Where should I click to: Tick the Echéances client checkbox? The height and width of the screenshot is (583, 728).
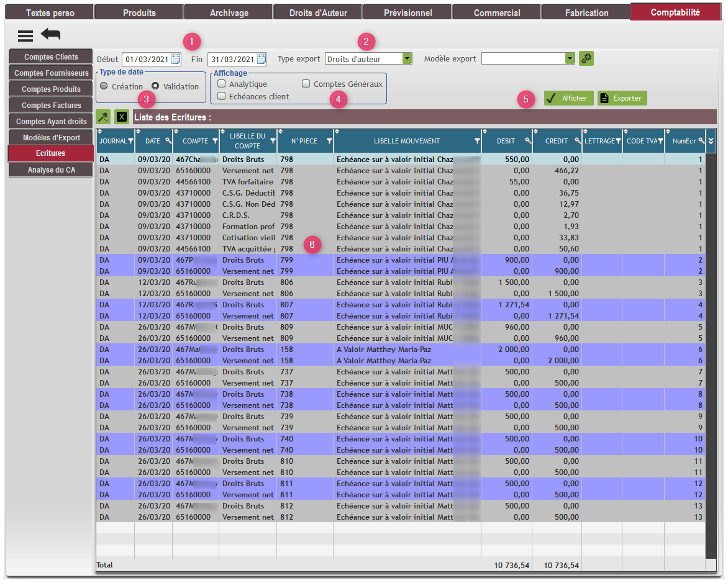pos(222,96)
